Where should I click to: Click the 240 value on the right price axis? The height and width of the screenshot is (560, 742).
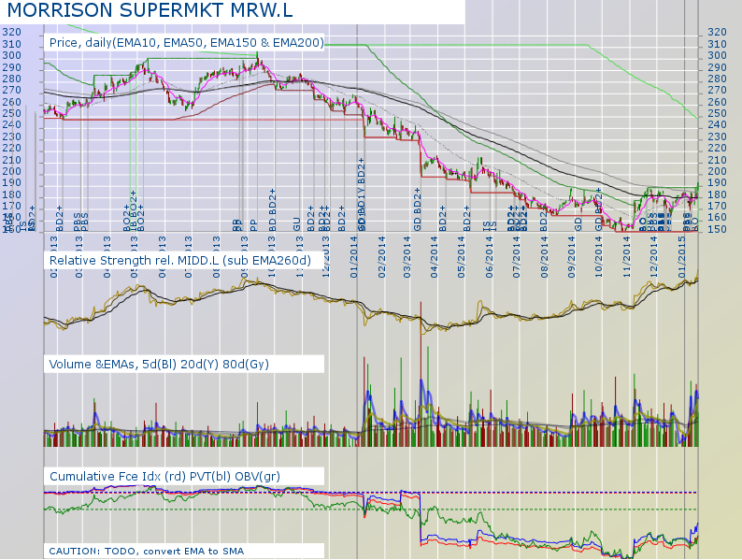pyautogui.click(x=717, y=124)
